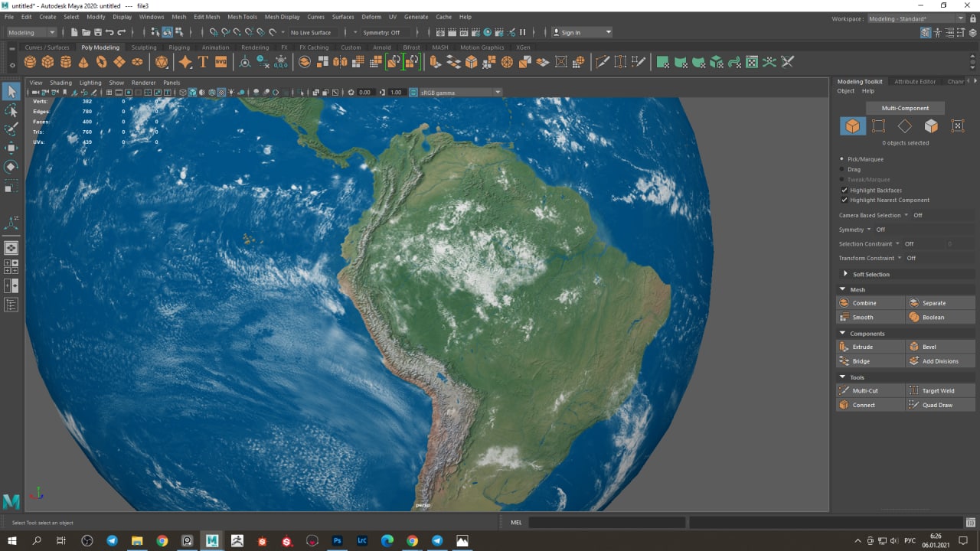
Task: Toggle use all lights in viewport toolbar
Action: tap(231, 92)
